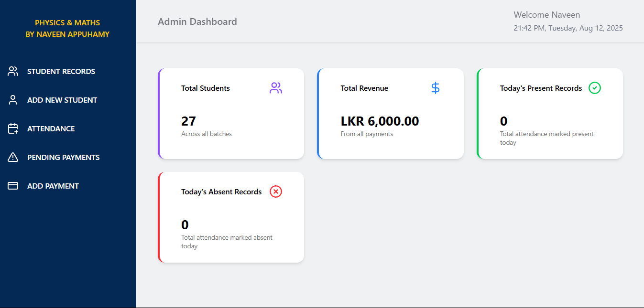This screenshot has height=308, width=644.
Task: Click the Add Payment credit card icon
Action: click(13, 186)
